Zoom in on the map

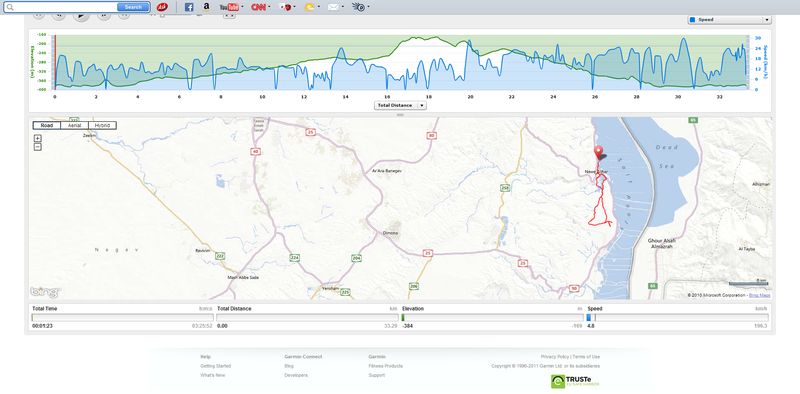(38, 138)
